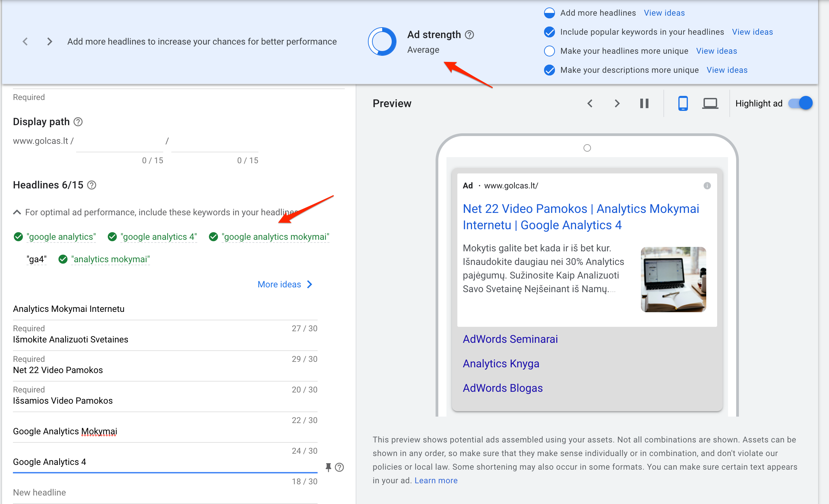Click checkmark beside Include popular keywords
This screenshot has width=829, height=504.
click(x=549, y=32)
